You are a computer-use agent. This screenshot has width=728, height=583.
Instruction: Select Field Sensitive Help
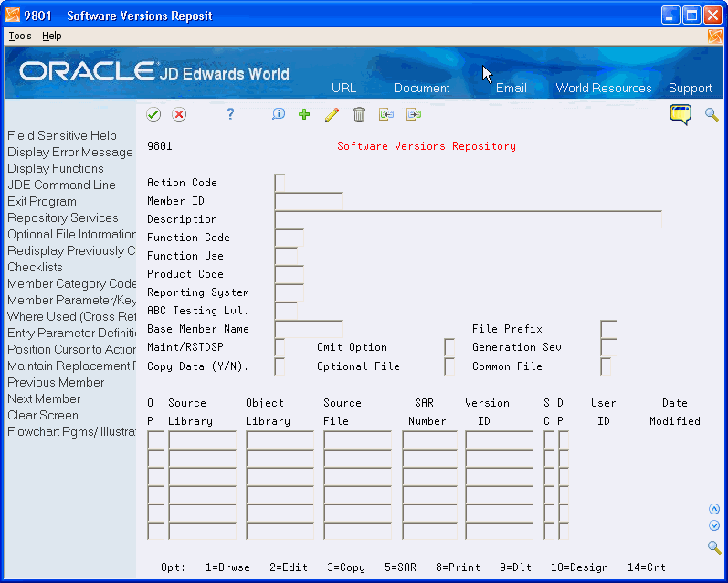(62, 135)
